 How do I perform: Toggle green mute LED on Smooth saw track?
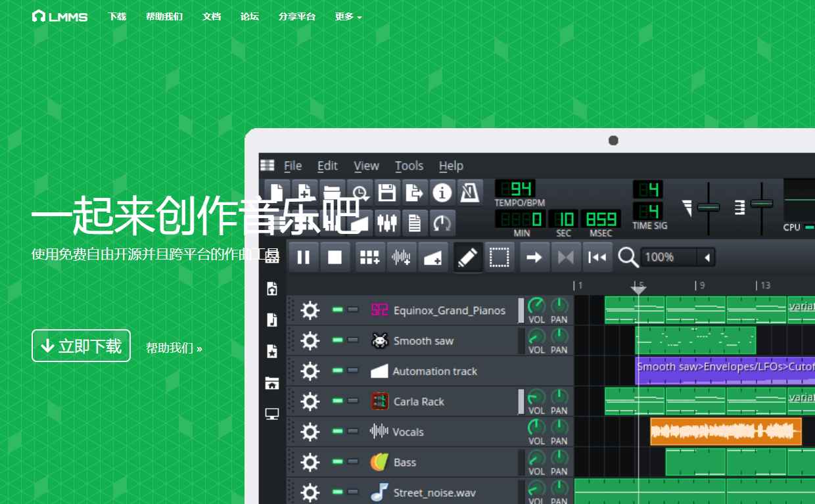338,340
